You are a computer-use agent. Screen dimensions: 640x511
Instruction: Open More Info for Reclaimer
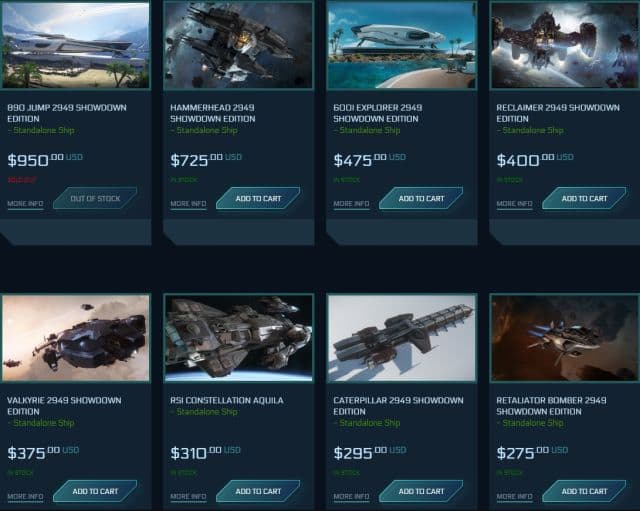click(514, 204)
